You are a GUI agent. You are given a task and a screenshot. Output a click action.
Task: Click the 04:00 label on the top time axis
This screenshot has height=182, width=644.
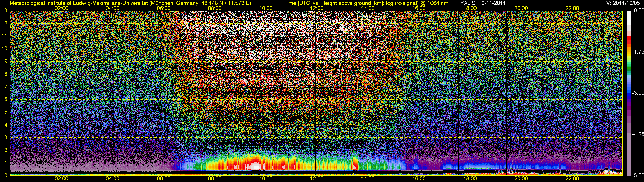[112, 8]
